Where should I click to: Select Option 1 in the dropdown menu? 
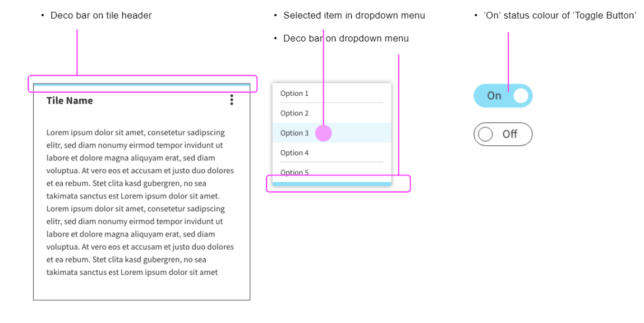[295, 94]
